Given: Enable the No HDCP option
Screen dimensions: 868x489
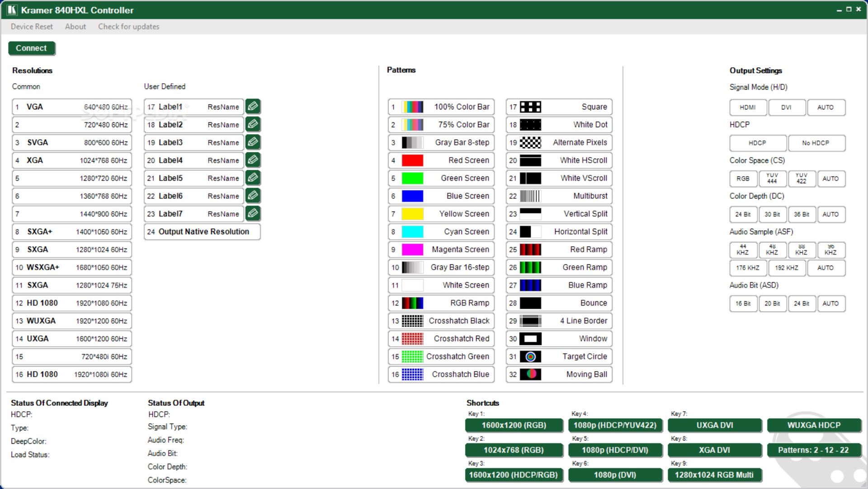Looking at the screenshot, I should 816,143.
